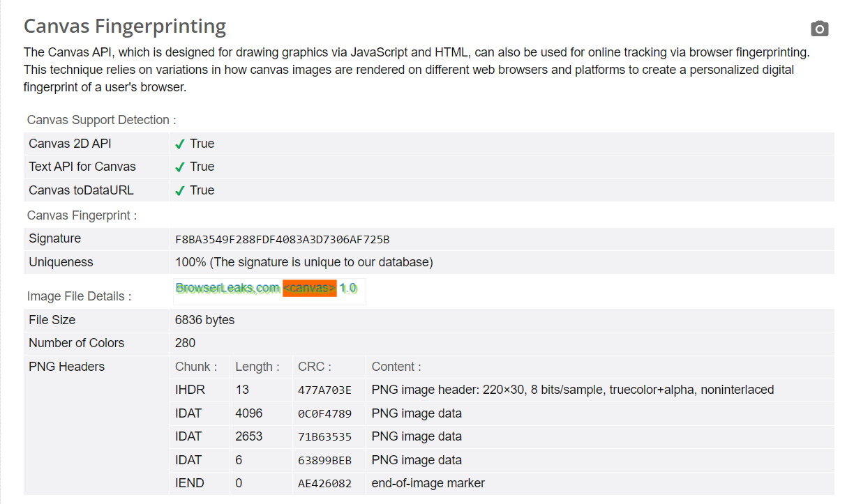Click the Signature row label

[55, 238]
